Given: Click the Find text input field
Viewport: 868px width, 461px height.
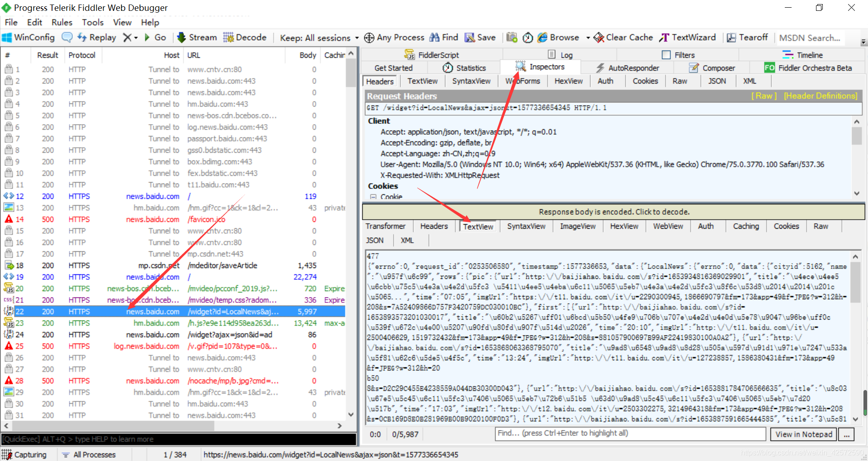Looking at the screenshot, I should pos(630,433).
